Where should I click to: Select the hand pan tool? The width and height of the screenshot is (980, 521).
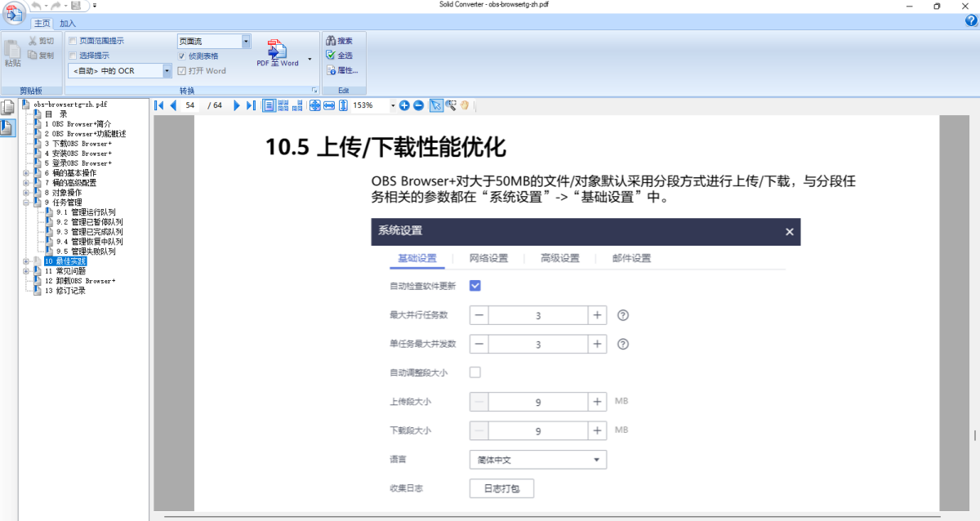(465, 105)
